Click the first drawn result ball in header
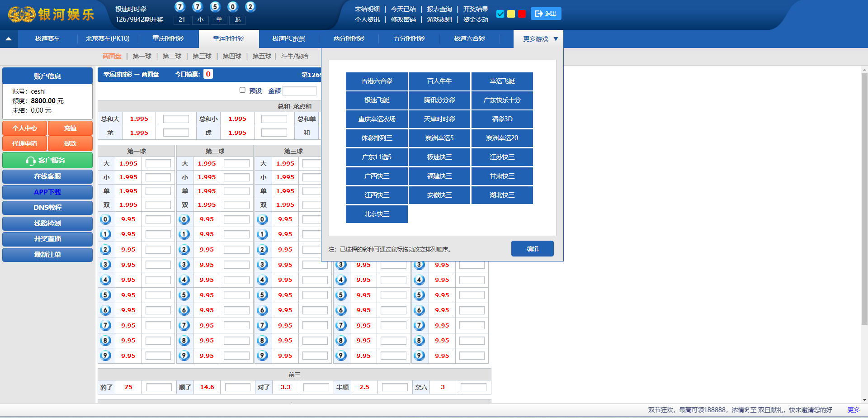The image size is (868, 418). [x=179, y=7]
